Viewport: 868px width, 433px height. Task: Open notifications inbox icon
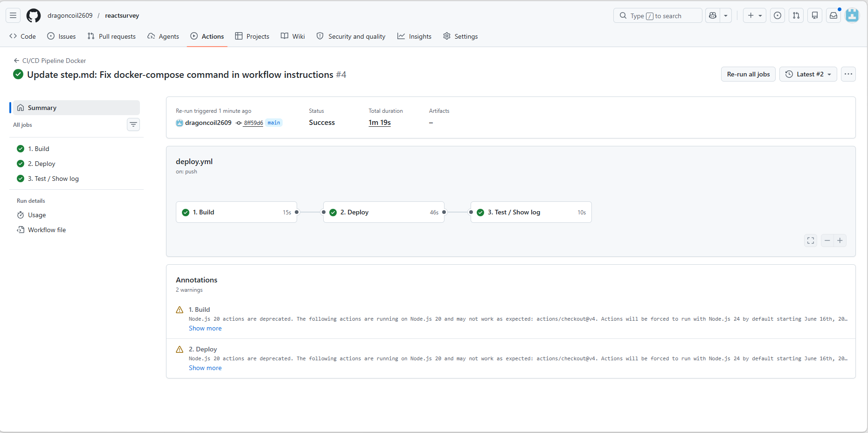[833, 15]
